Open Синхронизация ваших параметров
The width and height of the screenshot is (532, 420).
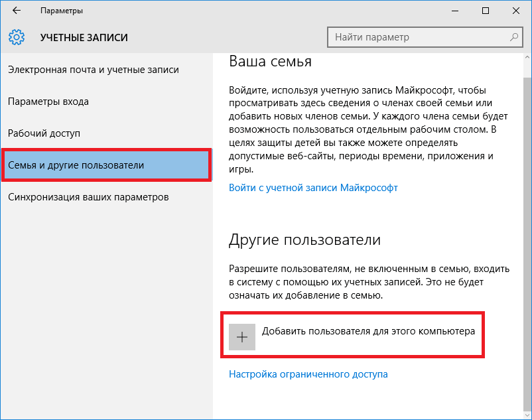[x=89, y=197]
